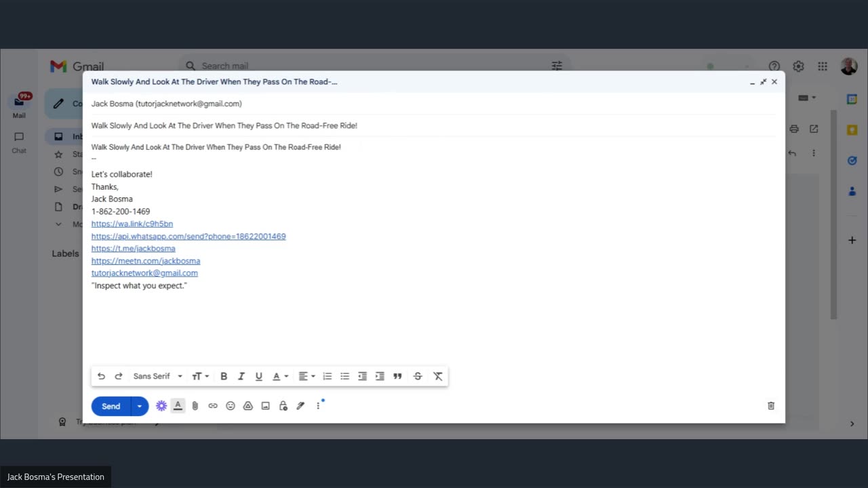868x488 pixels.
Task: Open the Help me write AI icon
Action: click(x=161, y=405)
